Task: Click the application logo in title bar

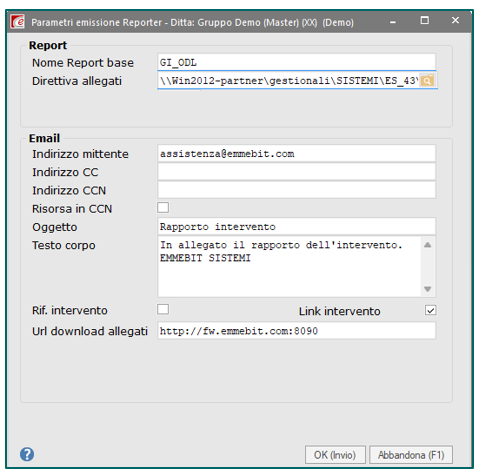Action: pos(17,22)
